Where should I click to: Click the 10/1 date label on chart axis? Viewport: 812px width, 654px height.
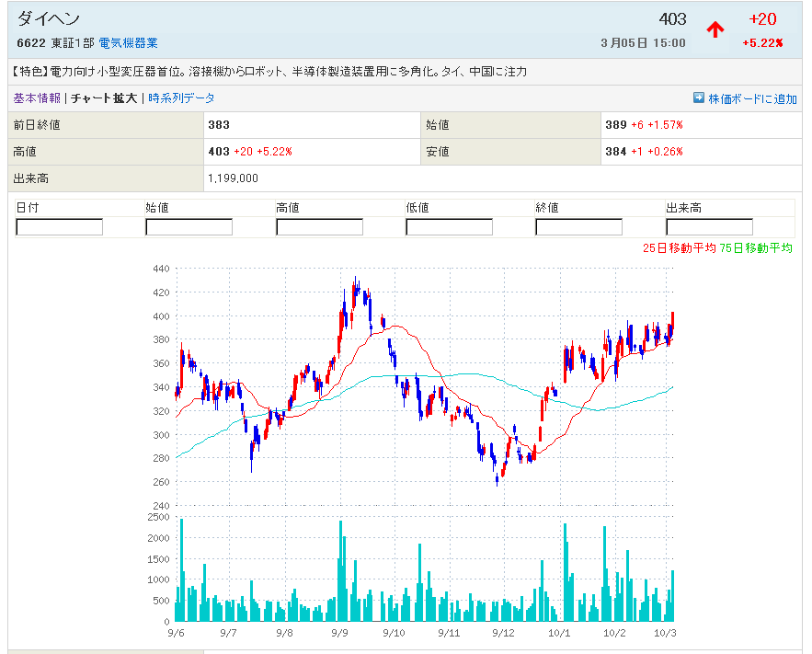(559, 633)
